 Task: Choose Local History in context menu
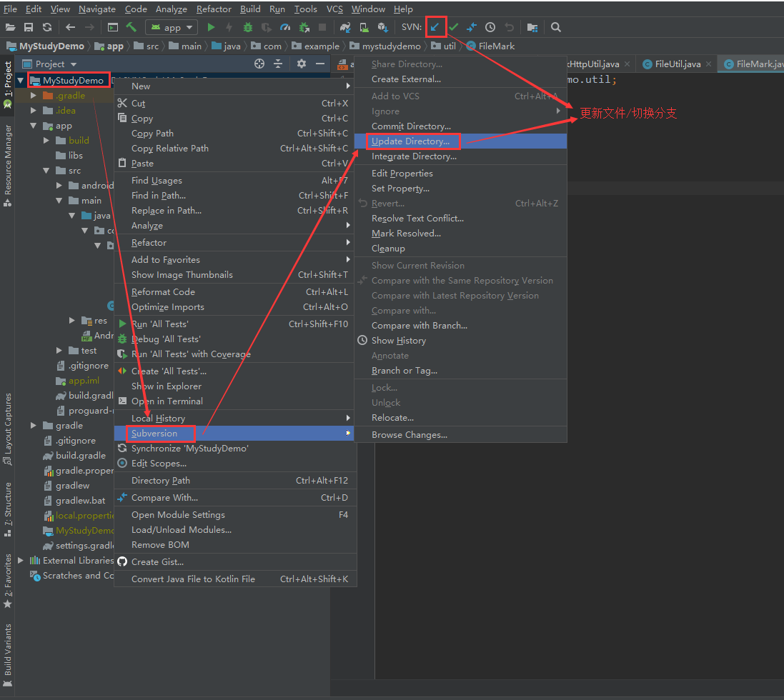234,418
